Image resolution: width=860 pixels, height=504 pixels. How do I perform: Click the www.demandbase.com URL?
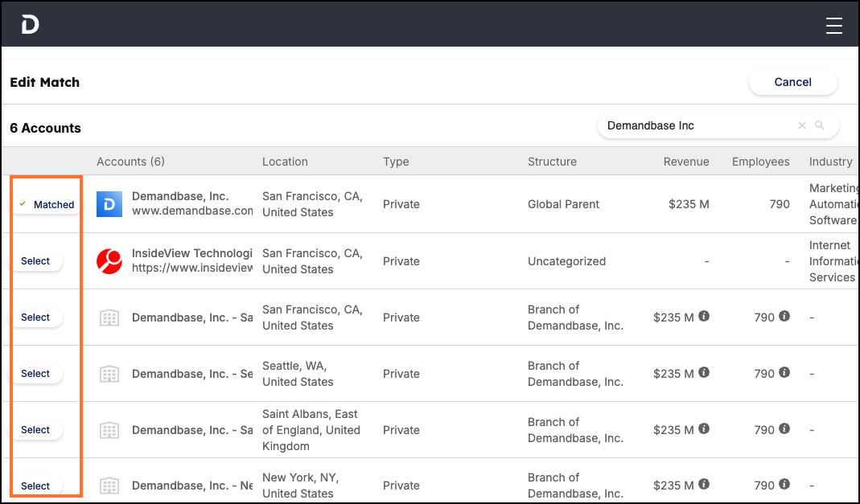(x=192, y=211)
